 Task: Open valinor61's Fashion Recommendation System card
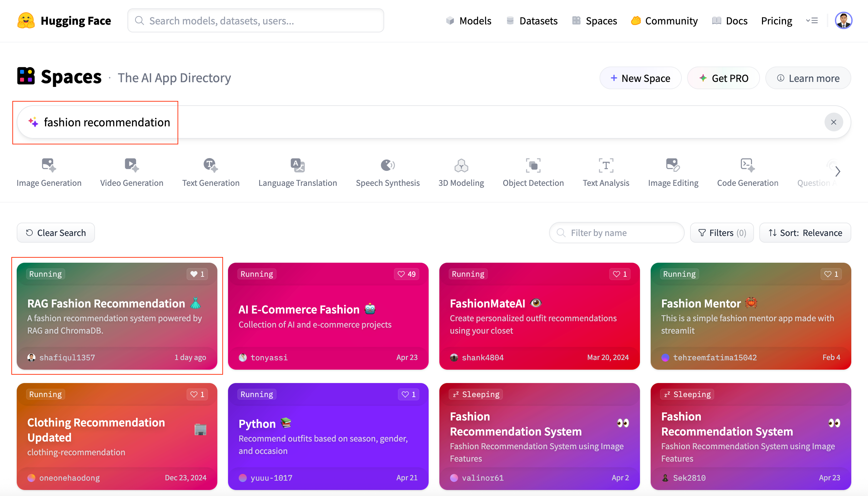pyautogui.click(x=539, y=437)
